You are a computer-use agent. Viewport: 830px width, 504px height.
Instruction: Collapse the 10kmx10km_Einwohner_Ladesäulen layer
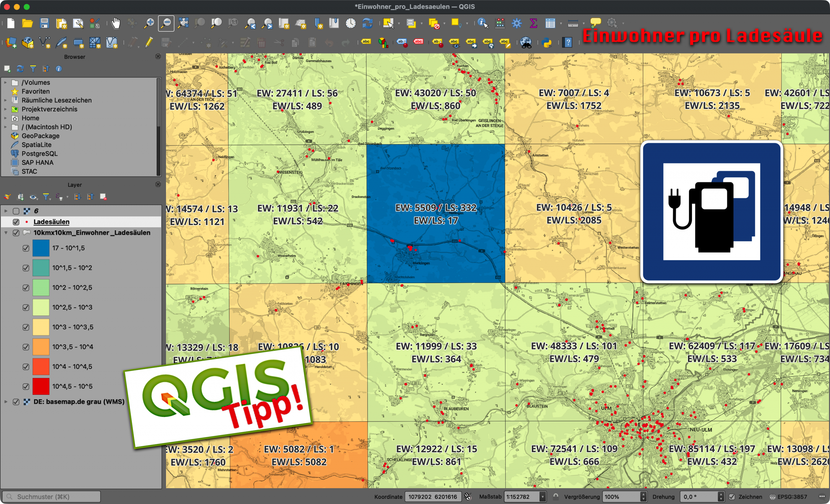(6, 233)
